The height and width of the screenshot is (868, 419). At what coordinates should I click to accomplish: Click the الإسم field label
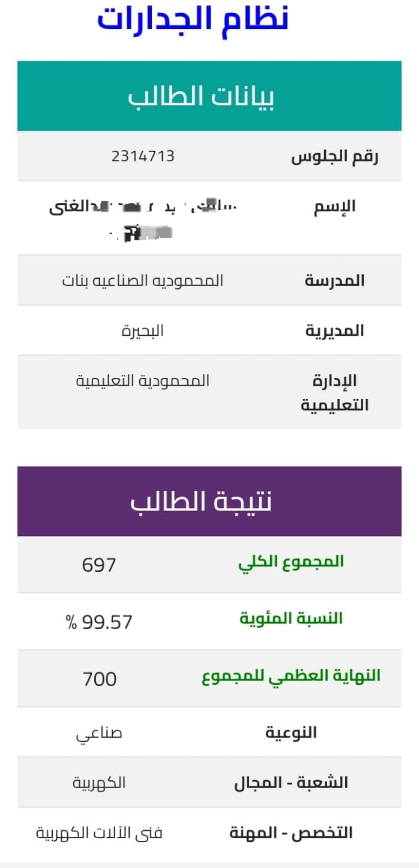[335, 207]
